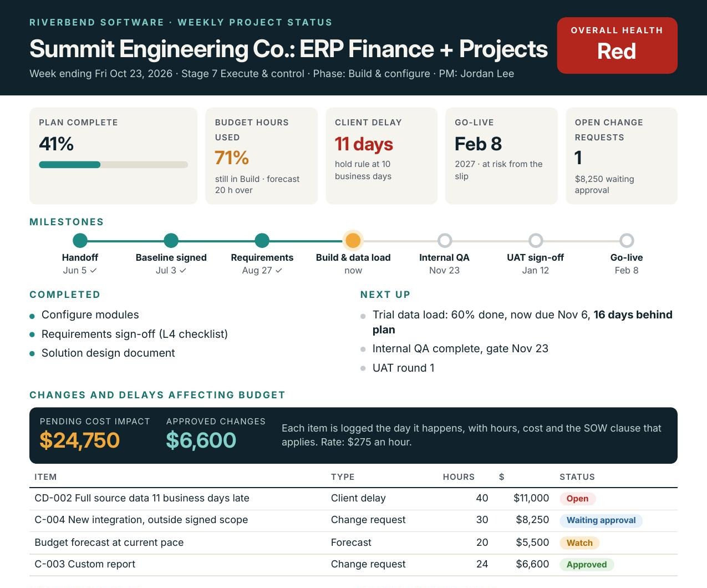Click 'CD-002 Full source data 11 business days late'
This screenshot has width=707, height=588.
click(142, 498)
